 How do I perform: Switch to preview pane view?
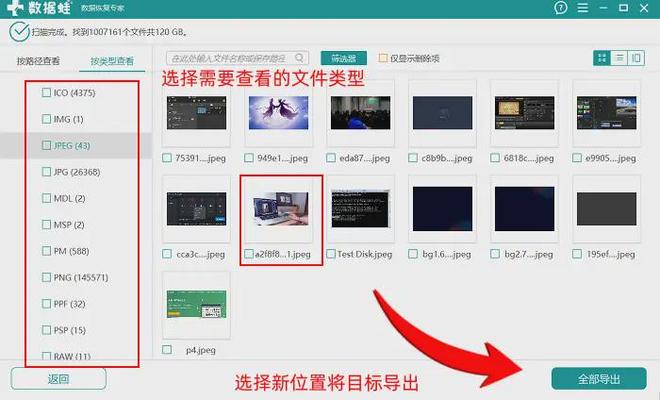636,58
